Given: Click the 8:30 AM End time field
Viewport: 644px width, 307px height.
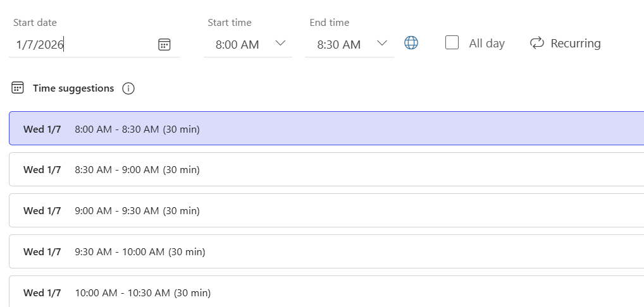Looking at the screenshot, I should (338, 45).
